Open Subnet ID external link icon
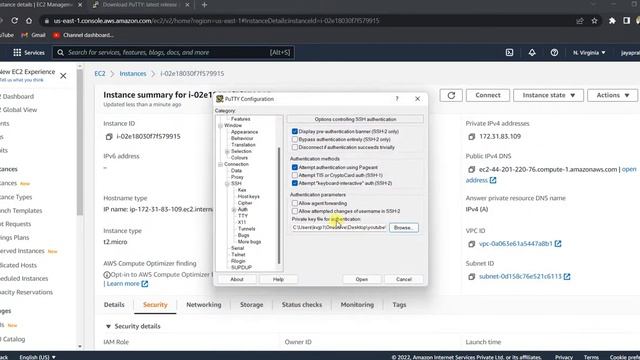Viewport: 640px width, 360px height. pyautogui.click(x=567, y=276)
